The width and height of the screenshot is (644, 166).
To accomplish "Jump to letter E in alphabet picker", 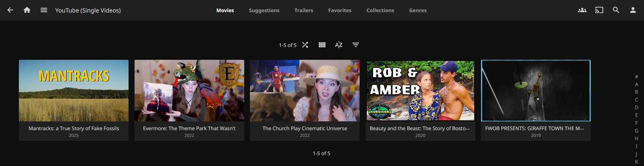I will (636, 115).
